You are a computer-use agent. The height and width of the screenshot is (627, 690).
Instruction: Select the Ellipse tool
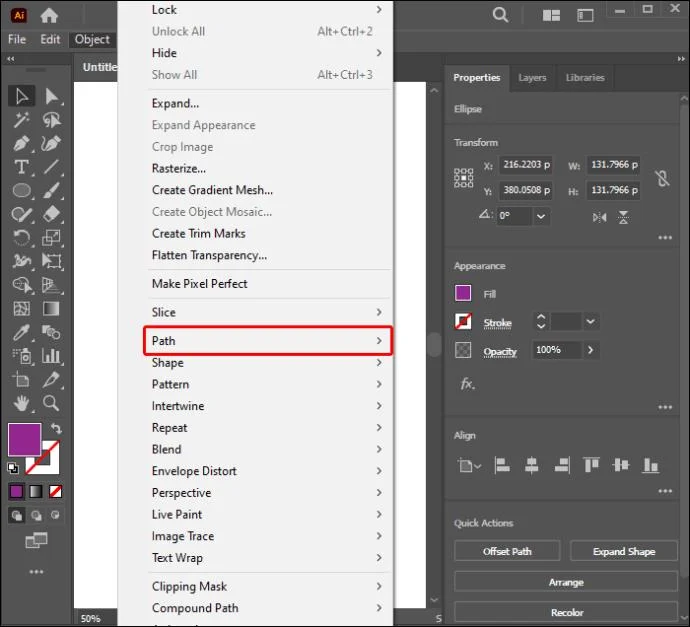pos(22,191)
